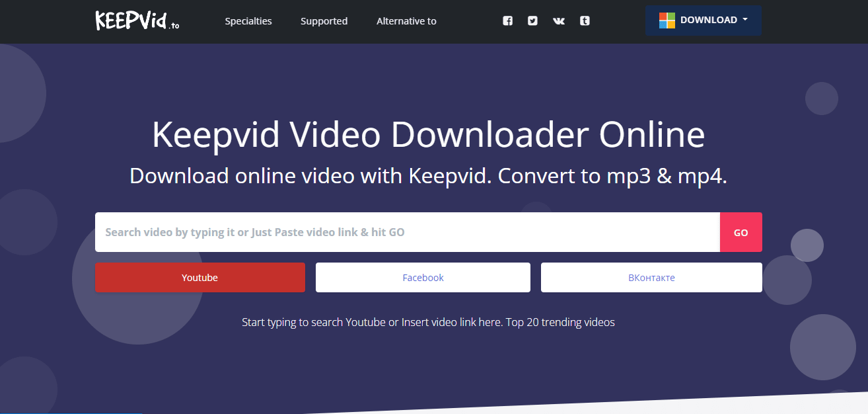Screen dimensions: 868x414
Task: Expand the DOWNLOAD dropdown arrow
Action: (745, 20)
